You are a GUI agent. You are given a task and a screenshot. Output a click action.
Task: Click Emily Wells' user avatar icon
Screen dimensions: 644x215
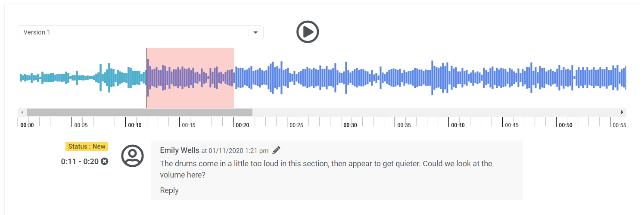[132, 156]
